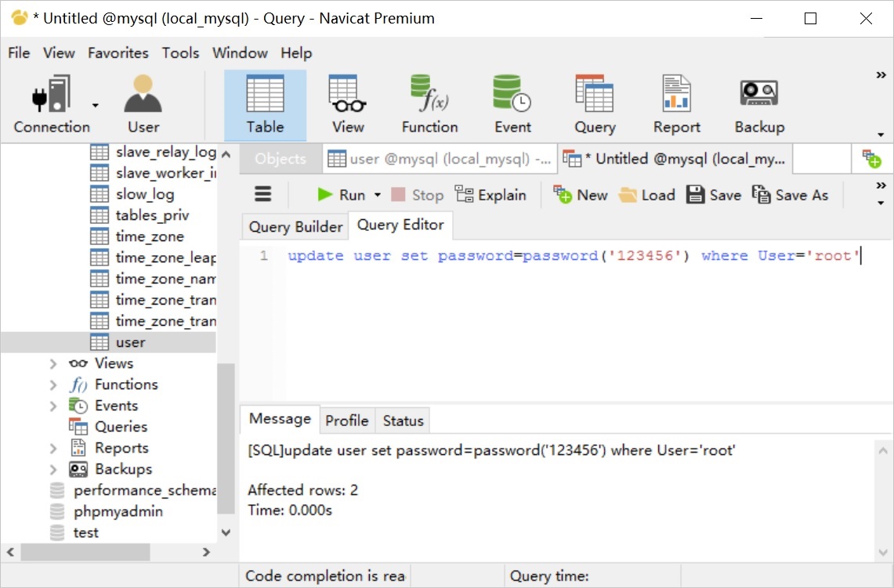Show the Profile tab
The height and width of the screenshot is (588, 894).
click(x=346, y=421)
